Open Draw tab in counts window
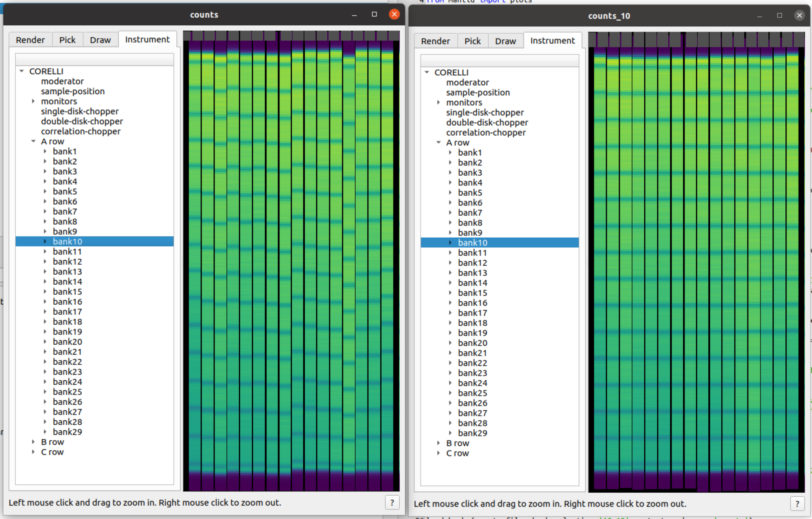Screen dimensions: 812x519 point(100,40)
